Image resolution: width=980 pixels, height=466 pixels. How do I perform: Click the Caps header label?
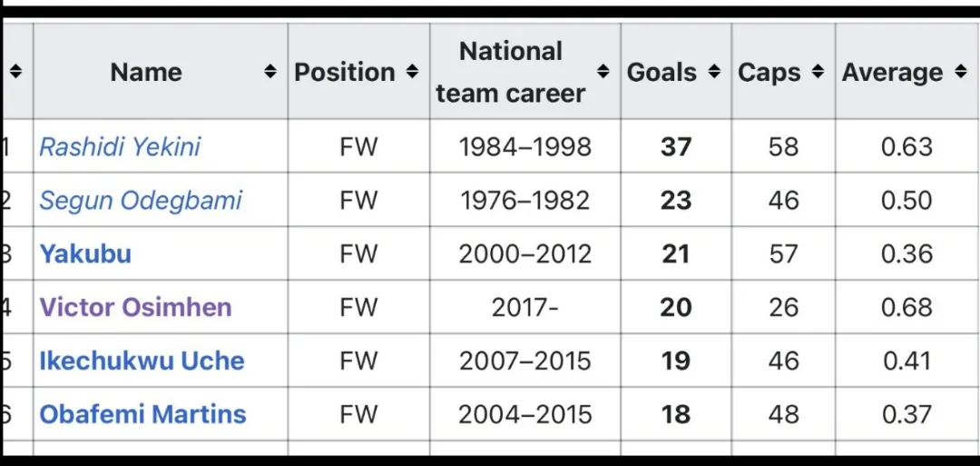point(769,72)
